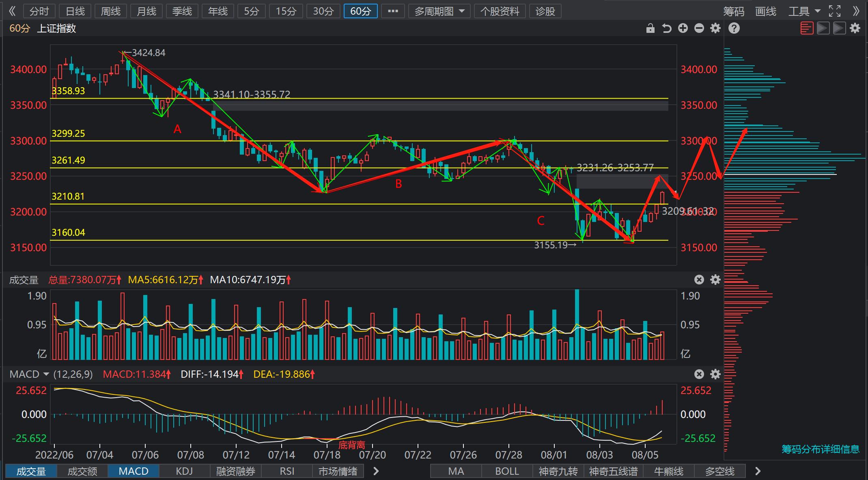Select 成交额 indicator tab
The image size is (868, 480).
point(82,471)
